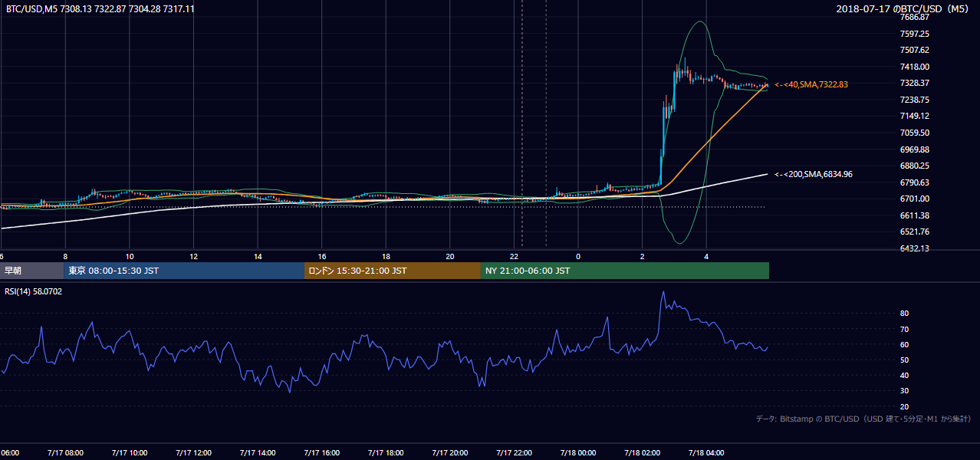Click price level 7418.00 on the axis

click(915, 67)
